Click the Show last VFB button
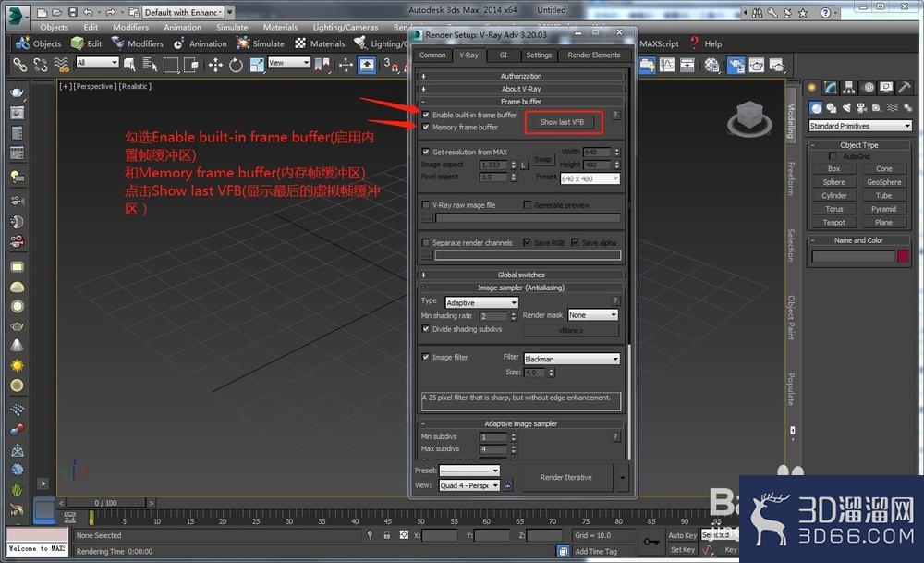 (563, 122)
